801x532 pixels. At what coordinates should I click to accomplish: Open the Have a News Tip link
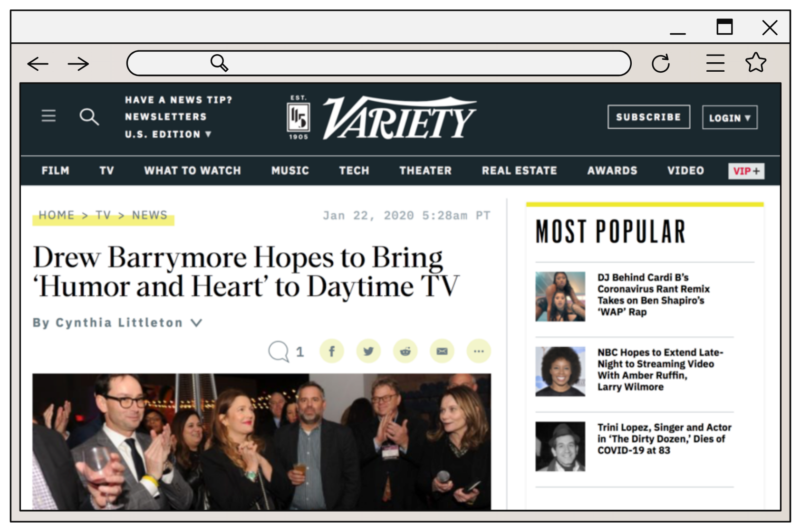(179, 100)
